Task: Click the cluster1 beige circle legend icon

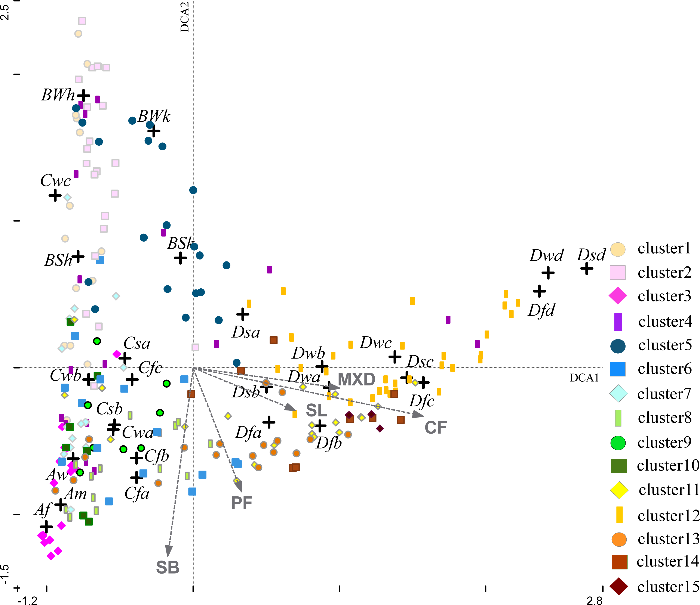Action: [618, 249]
